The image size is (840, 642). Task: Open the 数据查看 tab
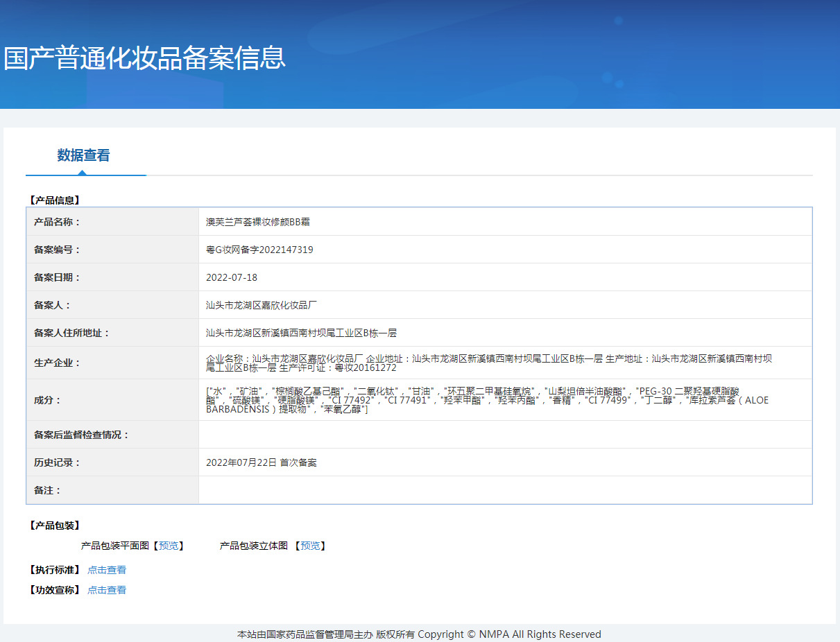click(x=83, y=155)
